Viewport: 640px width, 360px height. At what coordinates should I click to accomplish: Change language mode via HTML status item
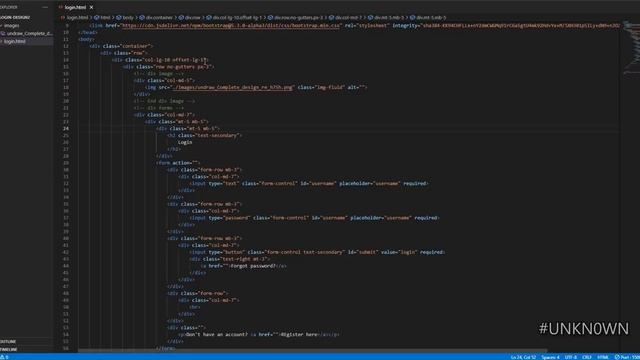603,357
